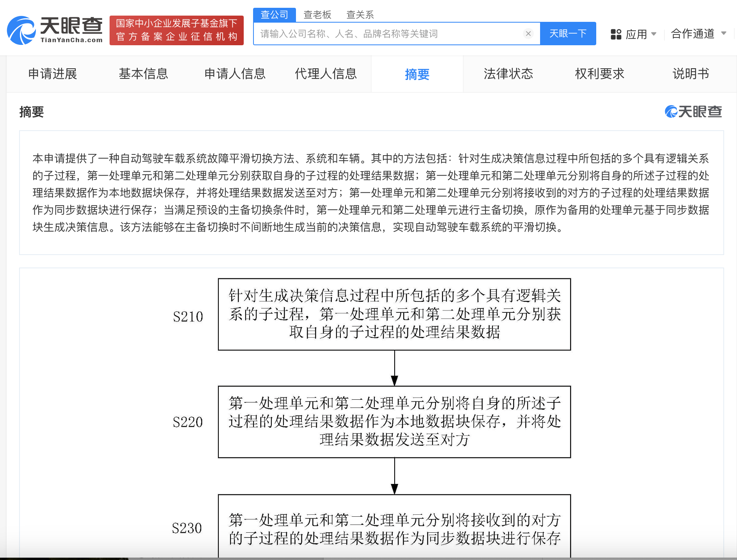The width and height of the screenshot is (737, 560).
Task: Clear the search box with the X icon
Action: pos(528,34)
